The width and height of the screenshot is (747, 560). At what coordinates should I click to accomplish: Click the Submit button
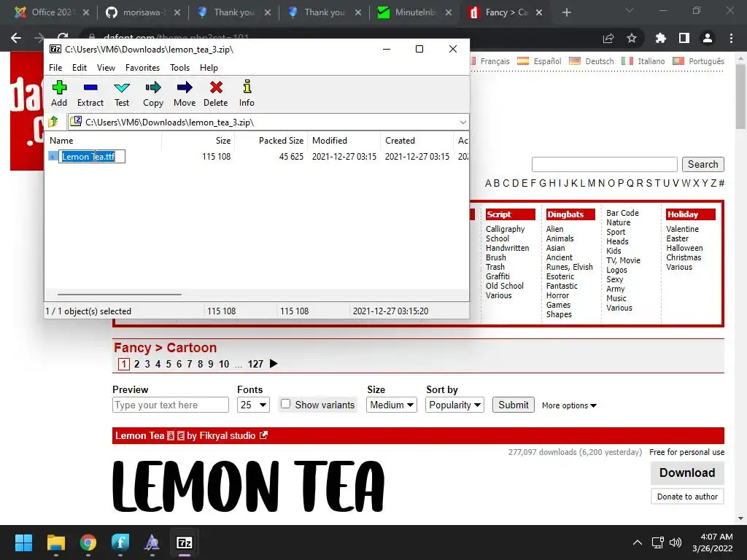point(513,405)
